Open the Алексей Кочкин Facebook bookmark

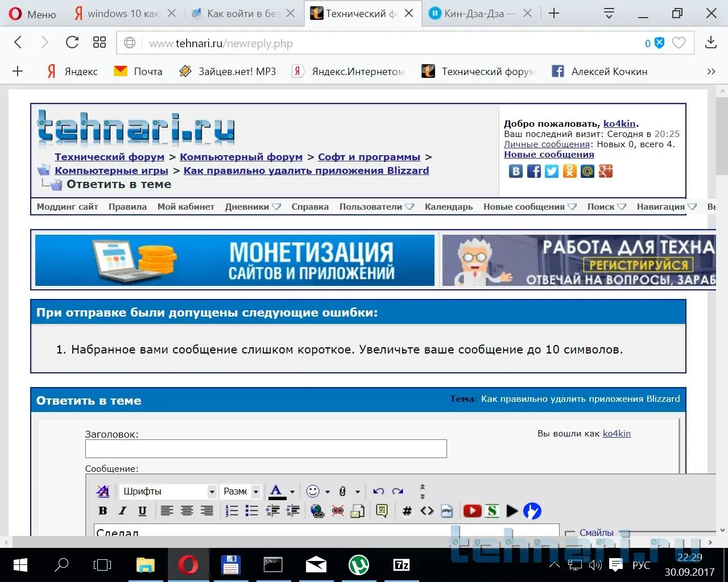point(599,72)
